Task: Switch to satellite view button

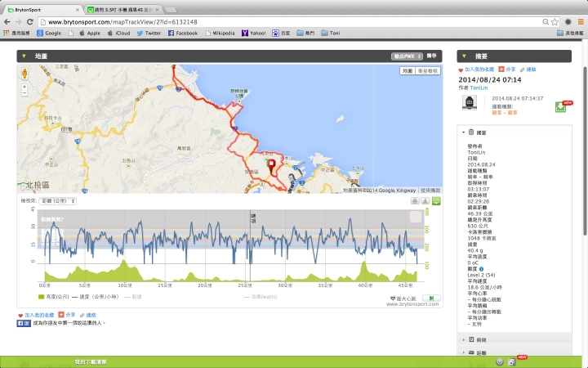Action: coord(427,71)
